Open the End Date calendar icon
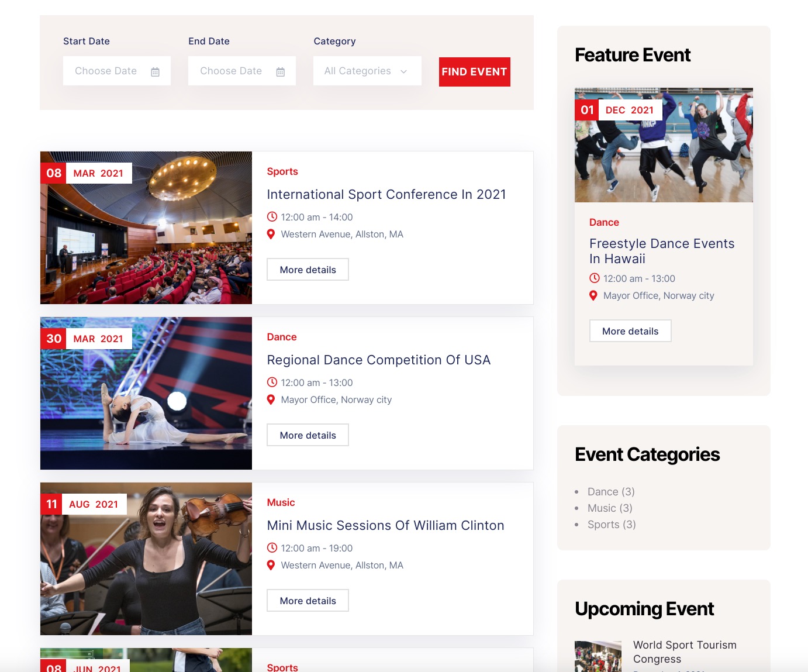Screen dimensions: 808x672 [281, 72]
